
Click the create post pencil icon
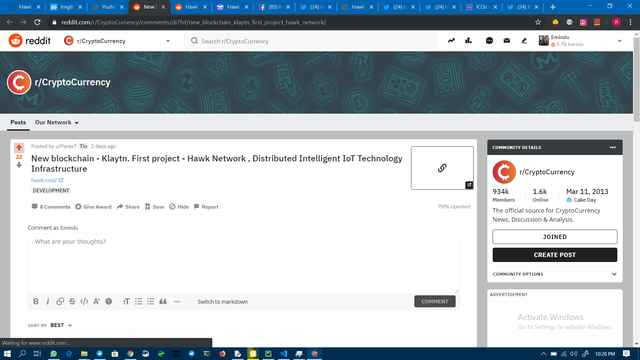pyautogui.click(x=524, y=41)
